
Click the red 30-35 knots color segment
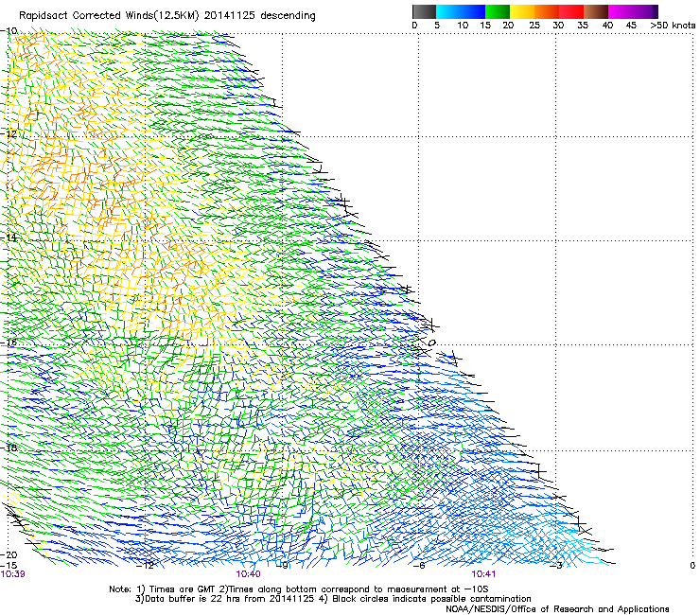[571, 11]
